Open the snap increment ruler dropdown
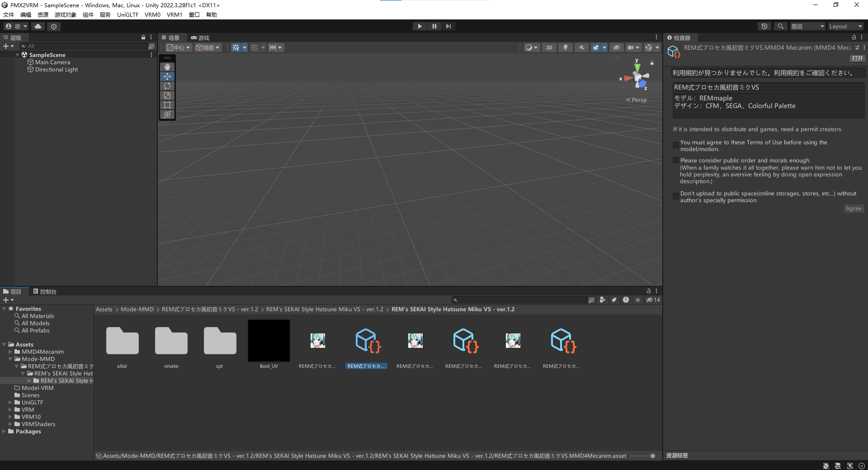This screenshot has width=868, height=470. [x=275, y=47]
